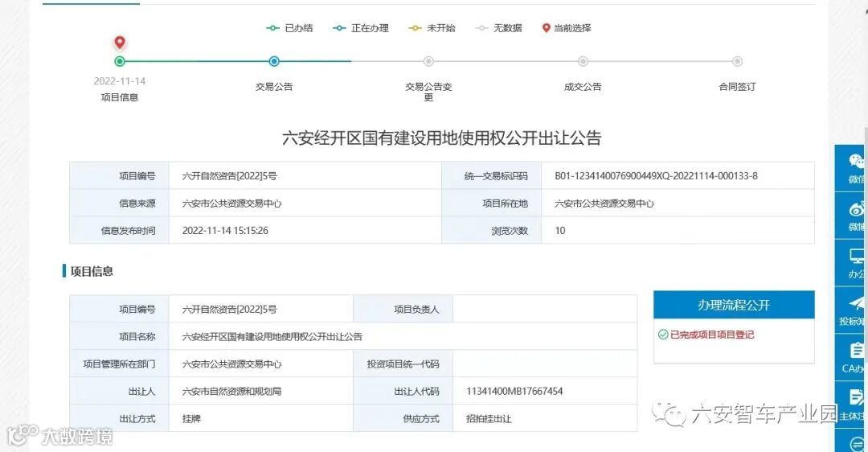This screenshot has height=452, width=868.
Task: Click the 项目信息 section heading
Action: pyautogui.click(x=92, y=271)
